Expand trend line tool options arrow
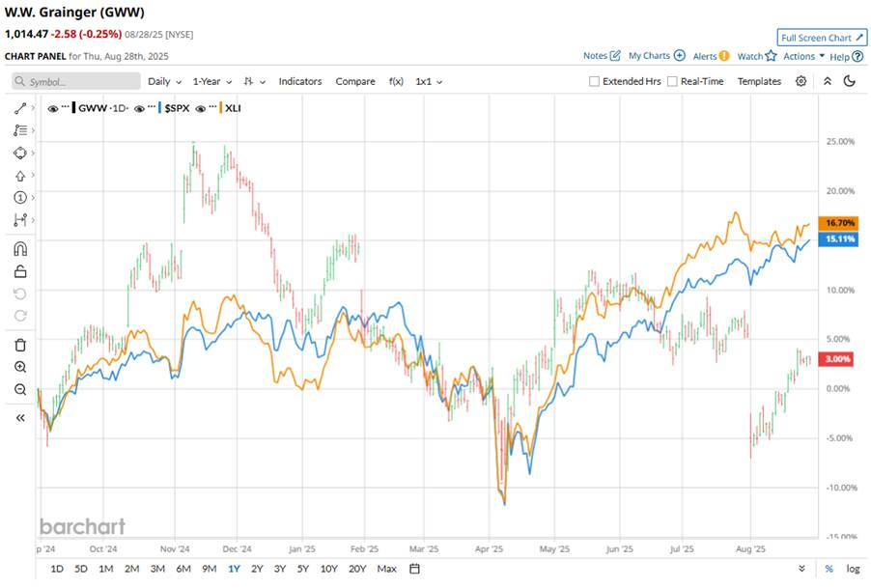This screenshot has width=871, height=588. [34, 108]
